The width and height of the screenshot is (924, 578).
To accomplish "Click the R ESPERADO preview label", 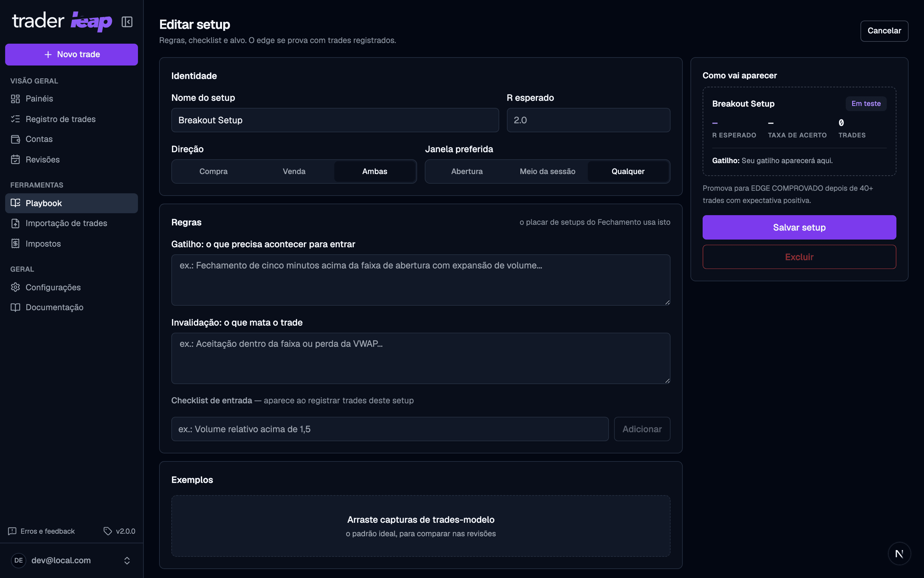I will [x=734, y=135].
